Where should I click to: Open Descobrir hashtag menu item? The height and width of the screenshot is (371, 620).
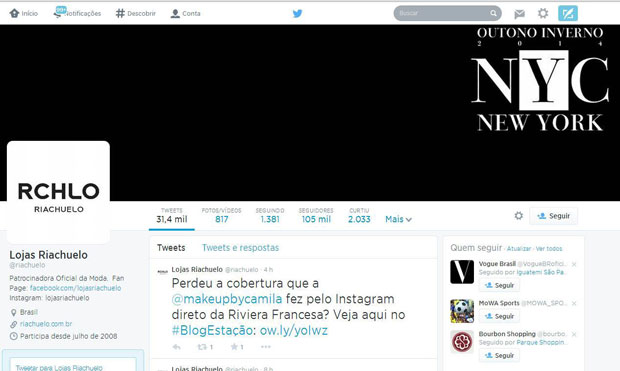[x=136, y=13]
